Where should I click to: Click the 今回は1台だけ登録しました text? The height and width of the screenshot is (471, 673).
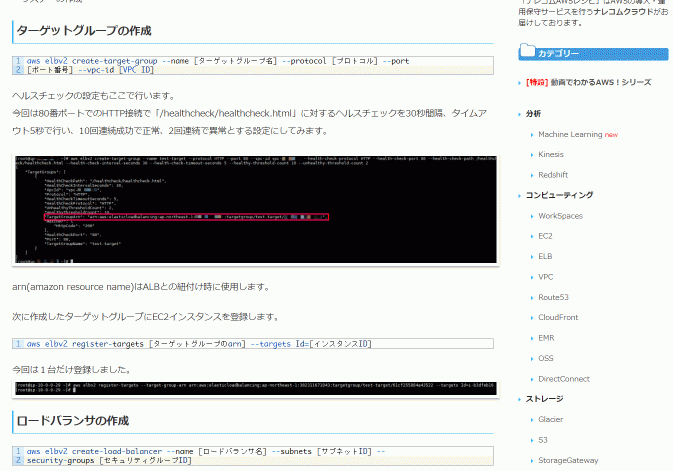[x=71, y=369]
